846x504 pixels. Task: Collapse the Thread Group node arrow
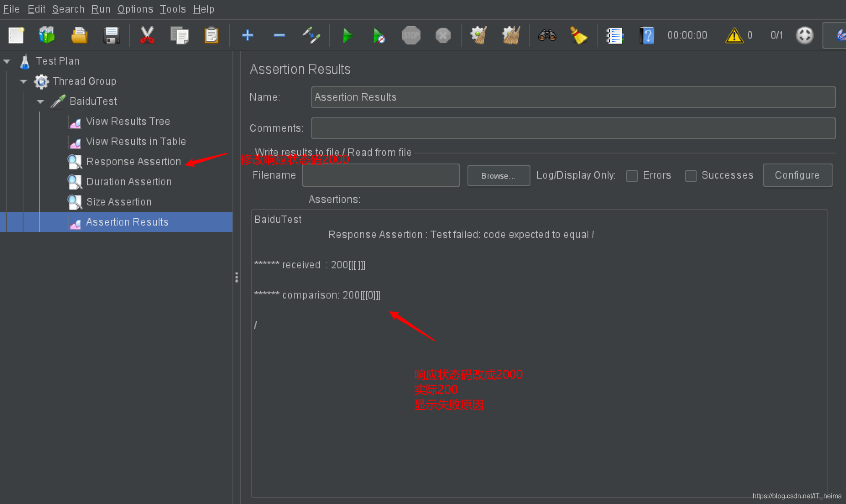coord(23,81)
